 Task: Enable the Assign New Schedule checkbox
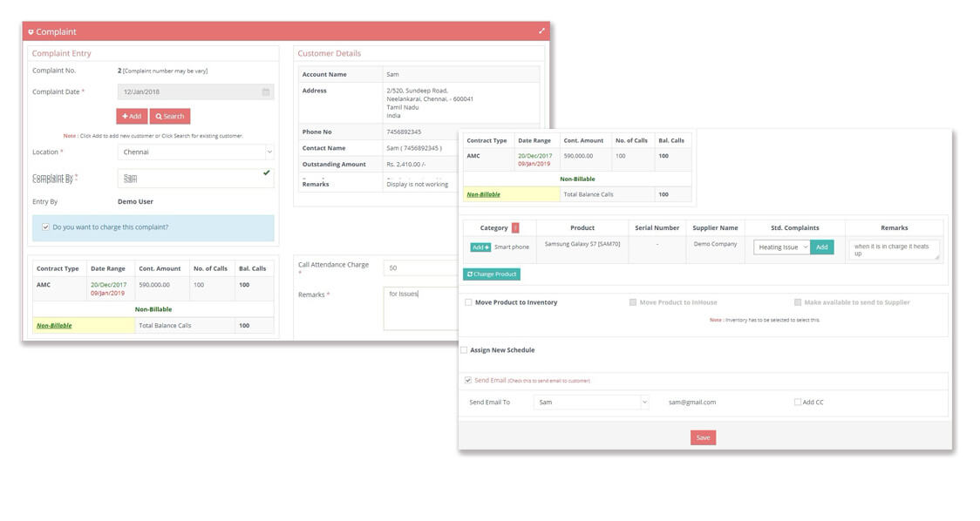point(463,349)
